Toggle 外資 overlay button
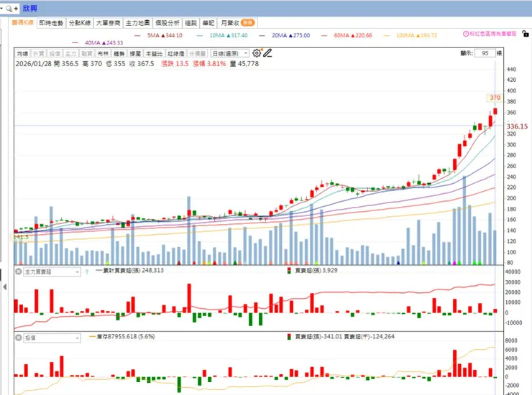This screenshot has width=532, height=395. (38, 54)
